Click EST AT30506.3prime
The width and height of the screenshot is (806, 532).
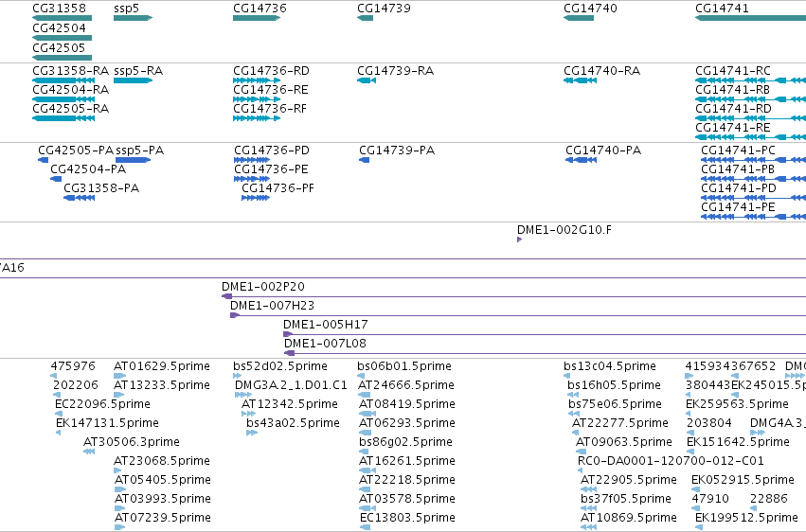pos(89,452)
